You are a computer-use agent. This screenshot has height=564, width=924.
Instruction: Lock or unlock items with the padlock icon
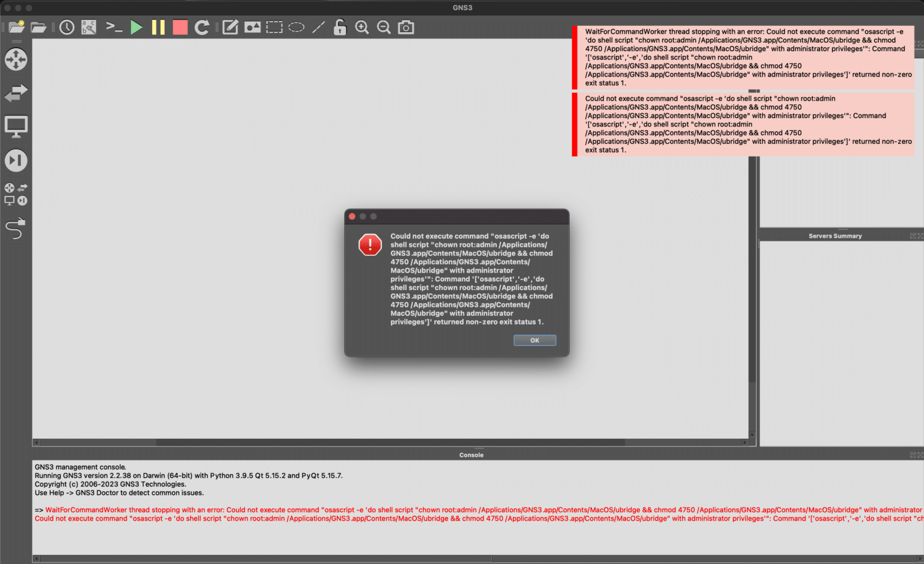[x=340, y=26]
